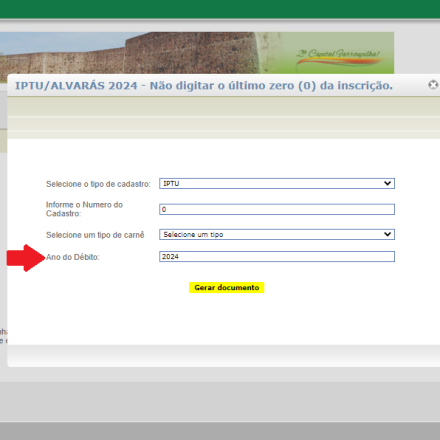Click the red arrow pointing to Ano do Débito
The height and width of the screenshot is (440, 440).
[x=26, y=258]
